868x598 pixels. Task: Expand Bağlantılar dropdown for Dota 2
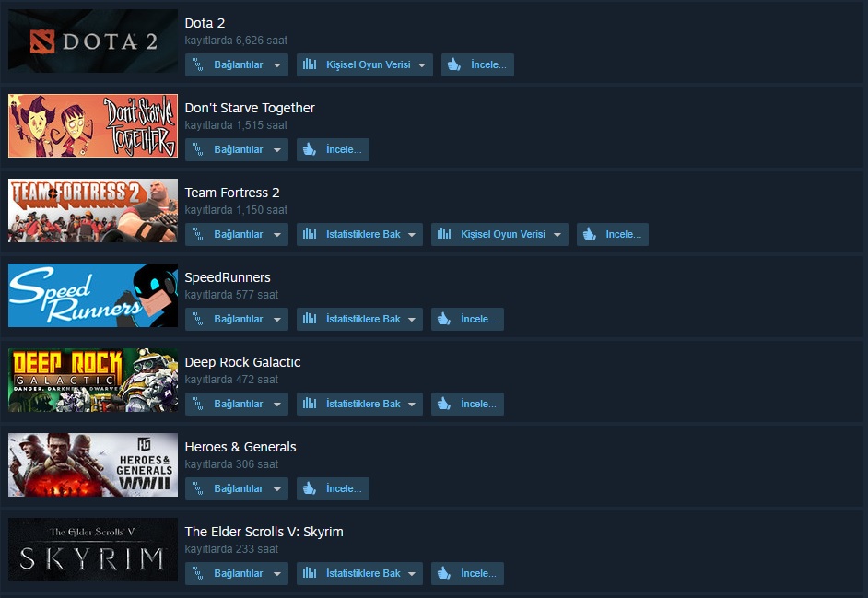237,64
